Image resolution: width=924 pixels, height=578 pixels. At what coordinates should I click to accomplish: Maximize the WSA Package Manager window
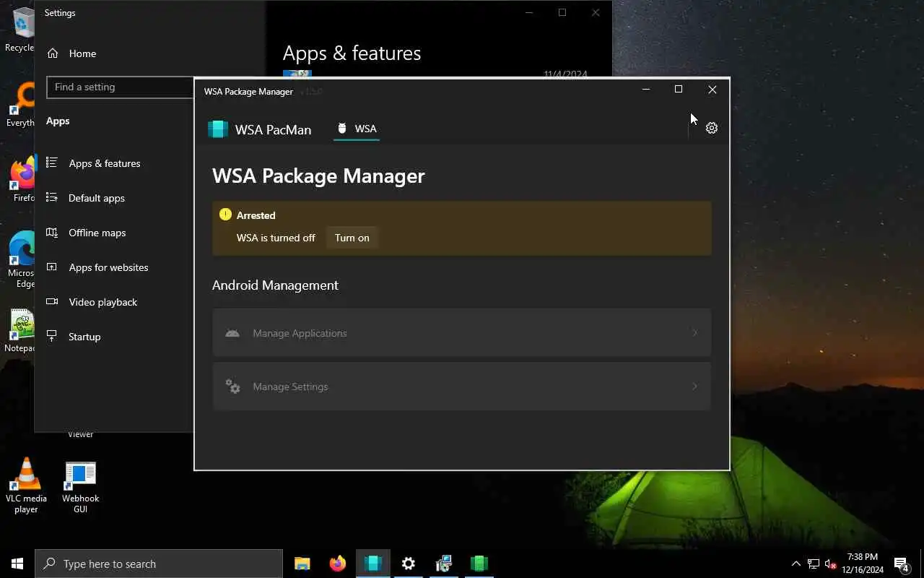click(679, 90)
